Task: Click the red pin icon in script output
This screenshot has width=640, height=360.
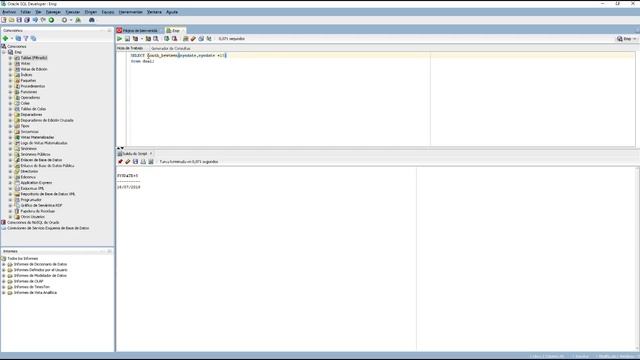Action: [120, 162]
